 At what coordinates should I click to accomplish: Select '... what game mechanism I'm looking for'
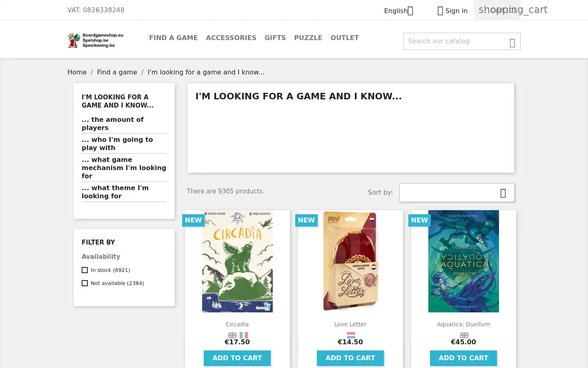pyautogui.click(x=124, y=168)
